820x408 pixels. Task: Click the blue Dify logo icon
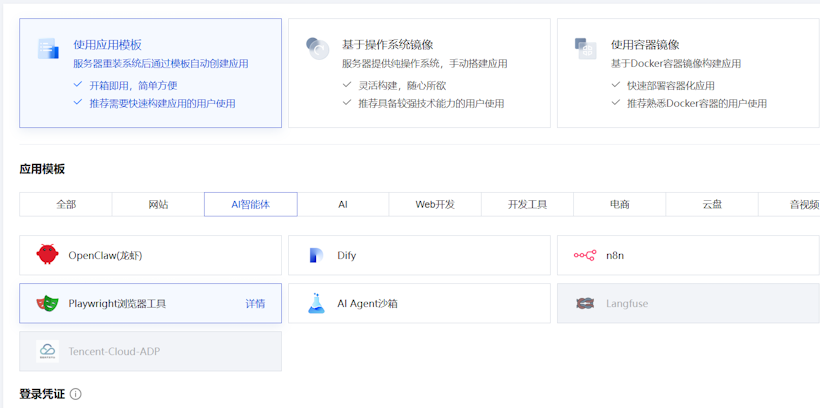coord(317,255)
